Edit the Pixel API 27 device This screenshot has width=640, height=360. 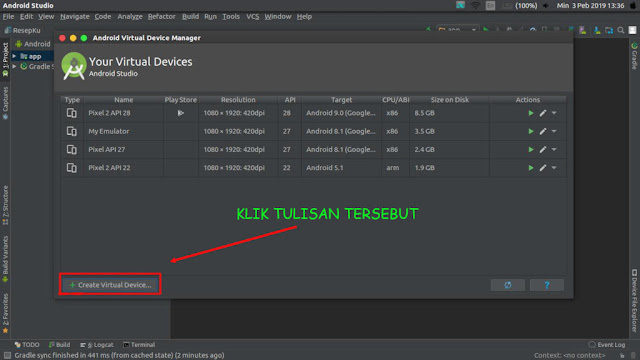(542, 149)
